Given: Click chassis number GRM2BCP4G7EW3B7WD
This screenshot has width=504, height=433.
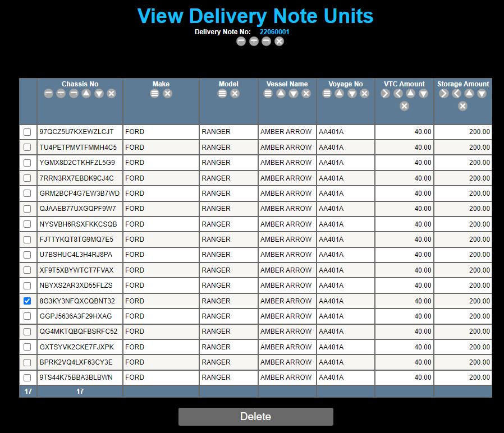Looking at the screenshot, I should [79, 194].
